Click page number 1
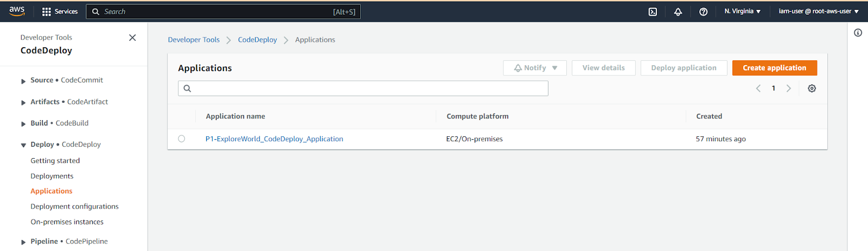868x251 pixels. 774,89
